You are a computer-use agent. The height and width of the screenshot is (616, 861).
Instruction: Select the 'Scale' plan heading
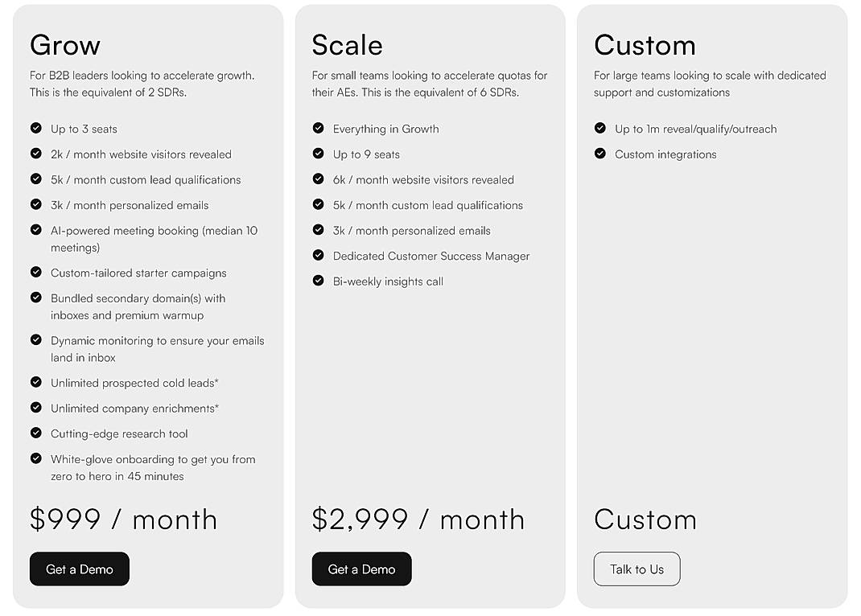pos(348,45)
